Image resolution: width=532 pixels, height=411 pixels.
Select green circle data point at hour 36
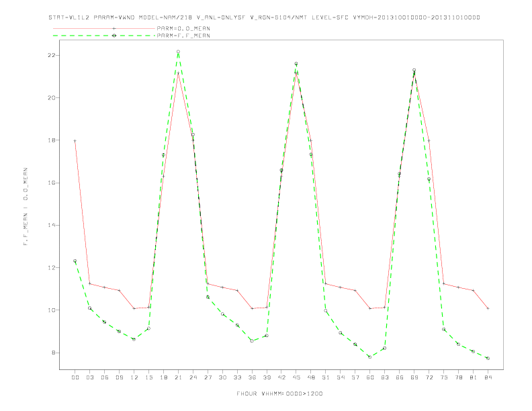pyautogui.click(x=252, y=340)
